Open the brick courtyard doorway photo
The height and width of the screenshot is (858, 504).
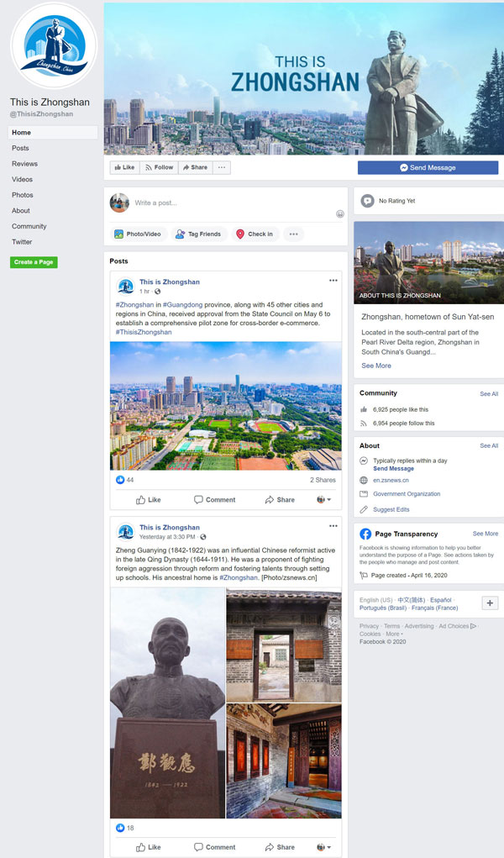pos(284,645)
